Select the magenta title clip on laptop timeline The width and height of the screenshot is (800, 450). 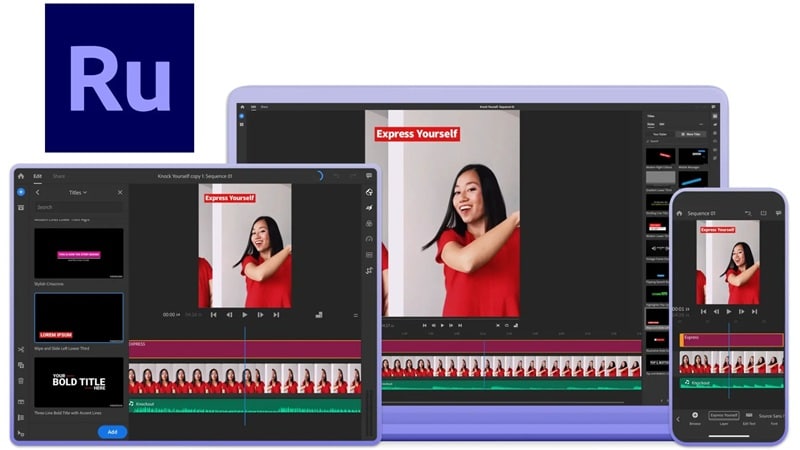(x=512, y=346)
